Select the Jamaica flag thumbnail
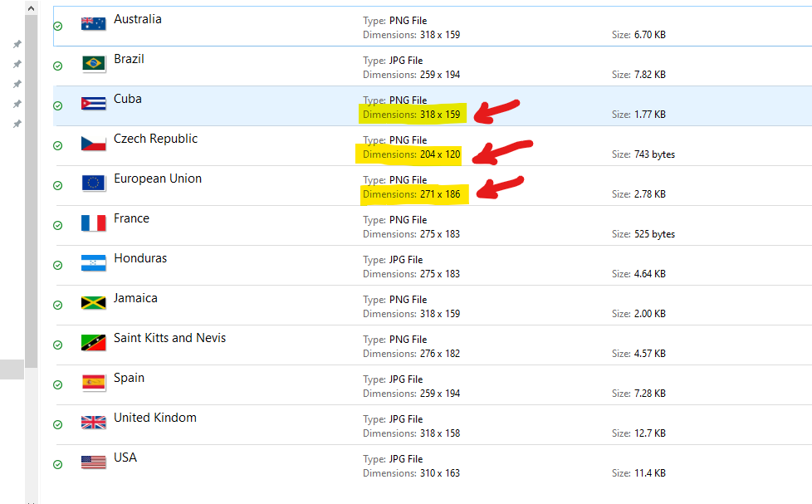812x504 pixels. point(94,302)
